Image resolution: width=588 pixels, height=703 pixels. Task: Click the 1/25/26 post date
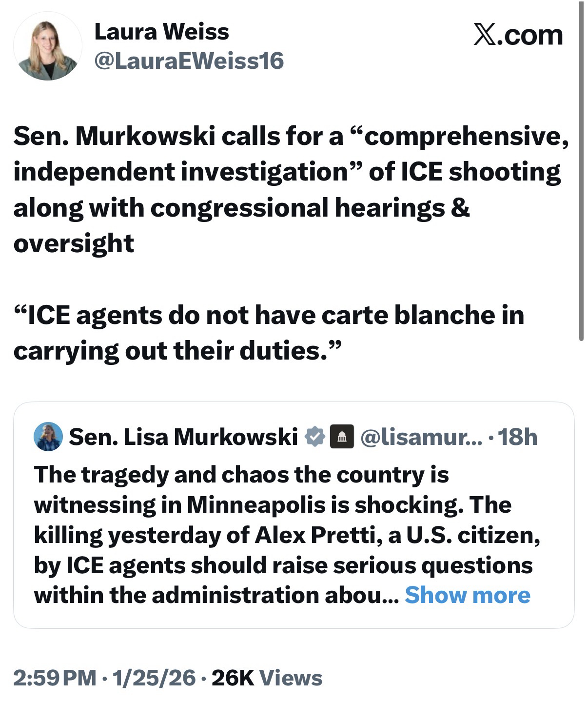154,678
